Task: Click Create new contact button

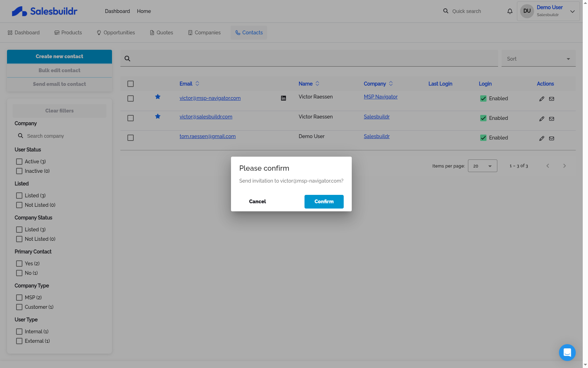Action: coord(59,56)
